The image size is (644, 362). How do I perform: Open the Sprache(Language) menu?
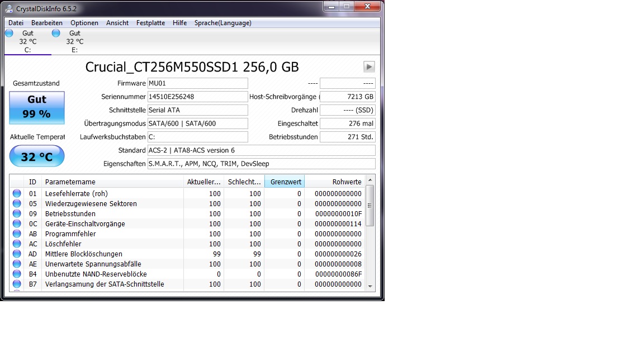pos(222,23)
